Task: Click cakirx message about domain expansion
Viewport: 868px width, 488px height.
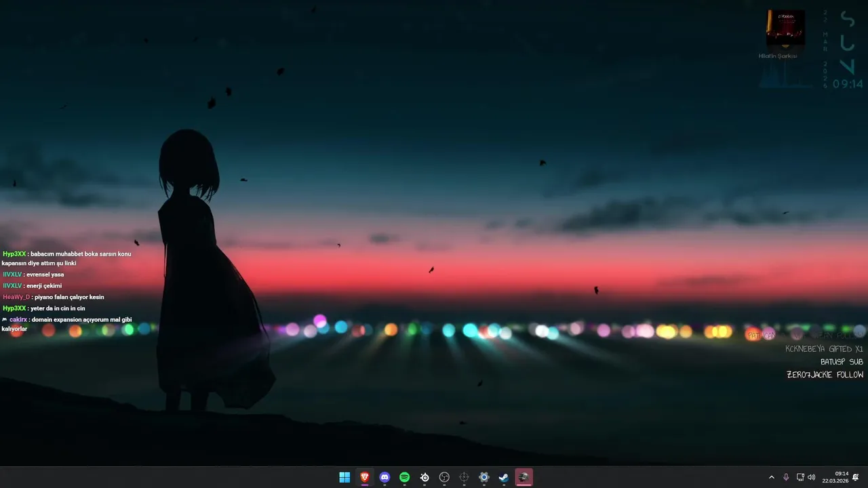Action: pyautogui.click(x=66, y=324)
